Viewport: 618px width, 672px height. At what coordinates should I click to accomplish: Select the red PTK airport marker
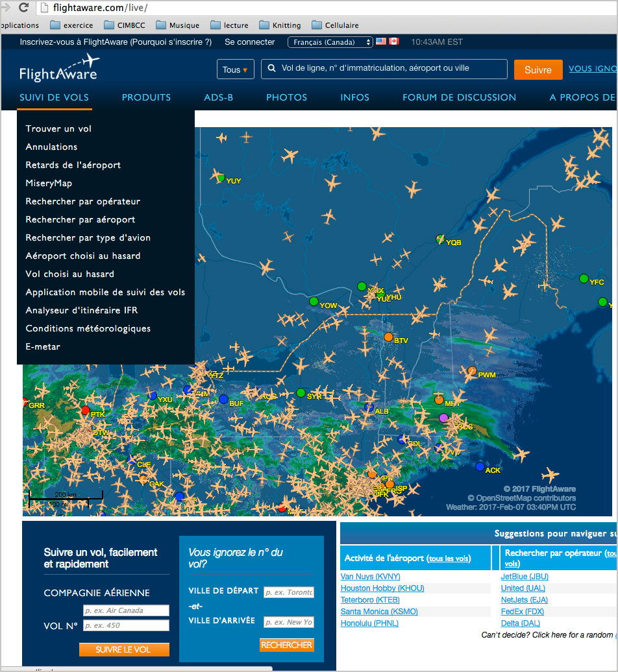[85, 411]
